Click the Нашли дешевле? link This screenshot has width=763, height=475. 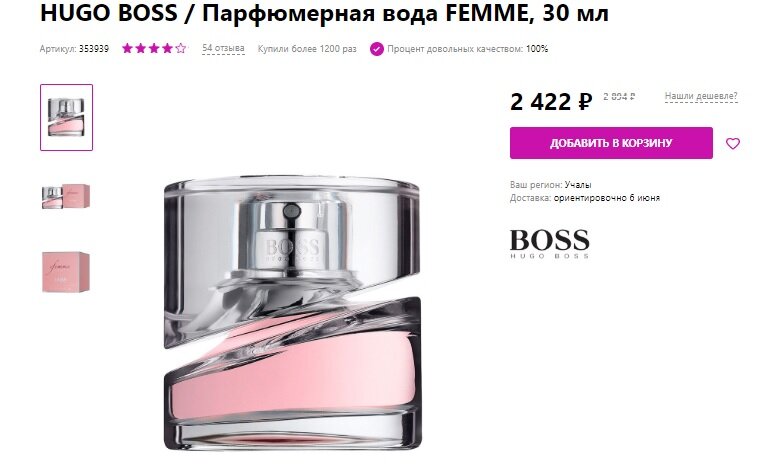click(x=701, y=96)
